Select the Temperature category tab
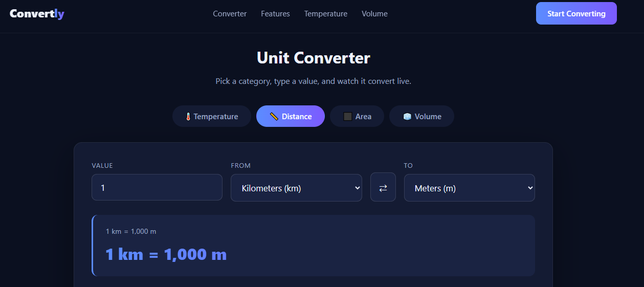This screenshot has width=644, height=287. [x=212, y=116]
